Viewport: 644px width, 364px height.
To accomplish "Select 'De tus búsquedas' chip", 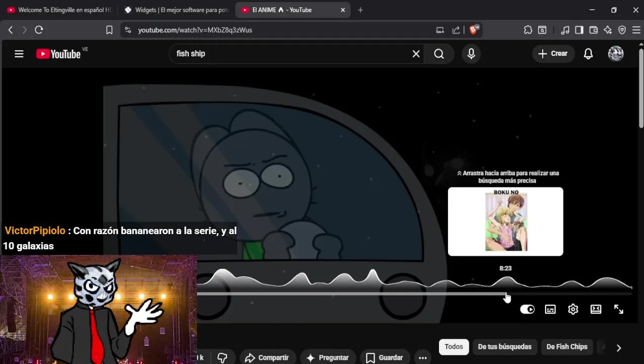I will click(x=505, y=347).
